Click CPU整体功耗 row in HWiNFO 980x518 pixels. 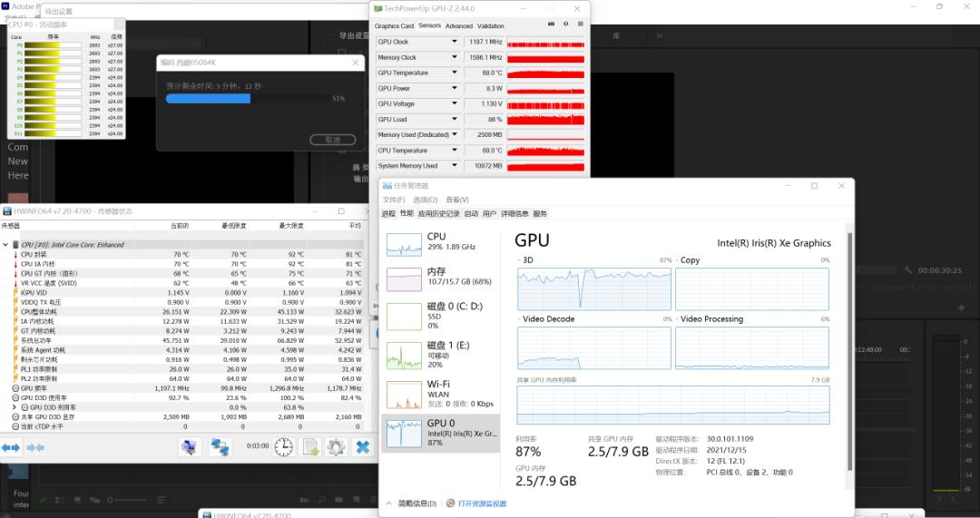[182, 312]
